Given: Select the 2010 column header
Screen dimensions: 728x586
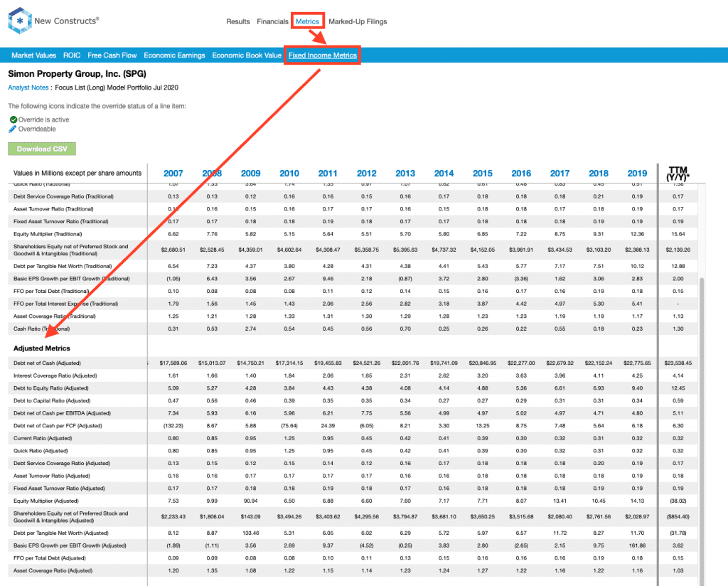Looking at the screenshot, I should coord(289,174).
